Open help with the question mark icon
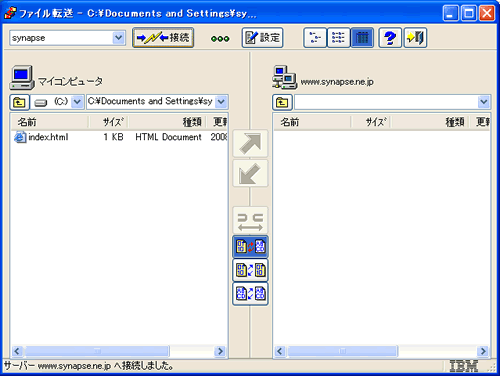 click(x=390, y=38)
